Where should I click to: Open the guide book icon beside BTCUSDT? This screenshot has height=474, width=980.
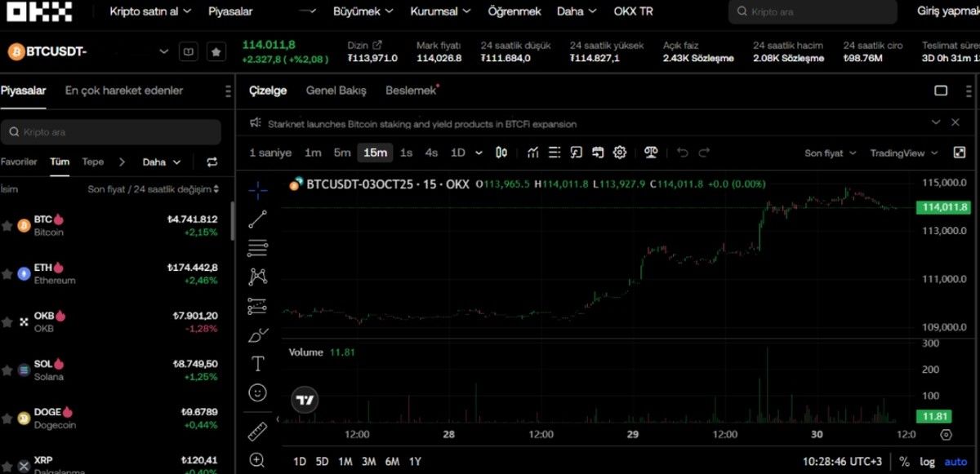coord(189,51)
